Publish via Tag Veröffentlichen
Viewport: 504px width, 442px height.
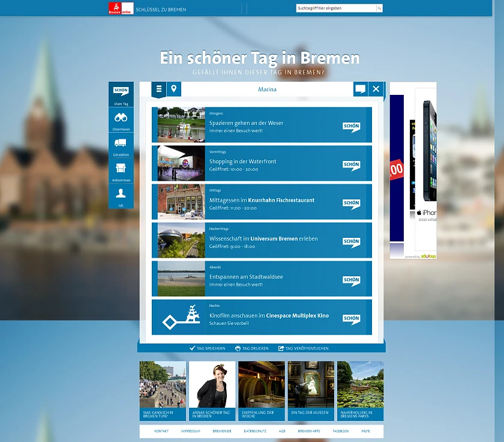pyautogui.click(x=304, y=348)
